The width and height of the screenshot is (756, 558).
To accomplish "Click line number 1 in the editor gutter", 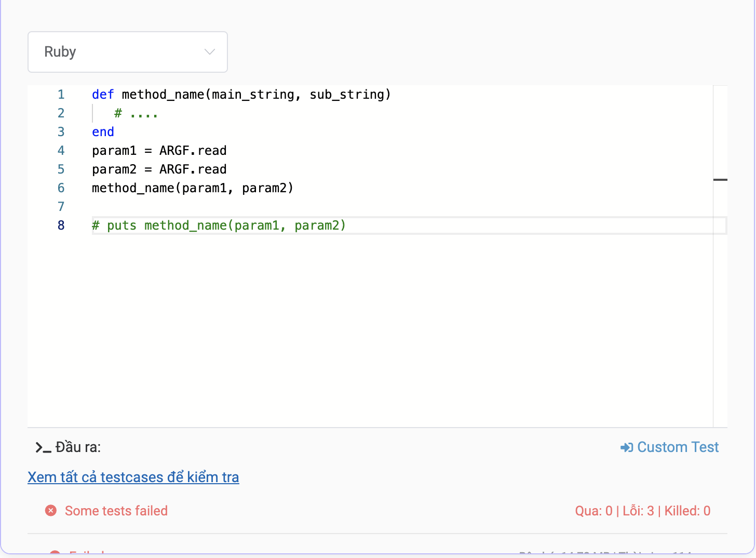I will (x=61, y=95).
